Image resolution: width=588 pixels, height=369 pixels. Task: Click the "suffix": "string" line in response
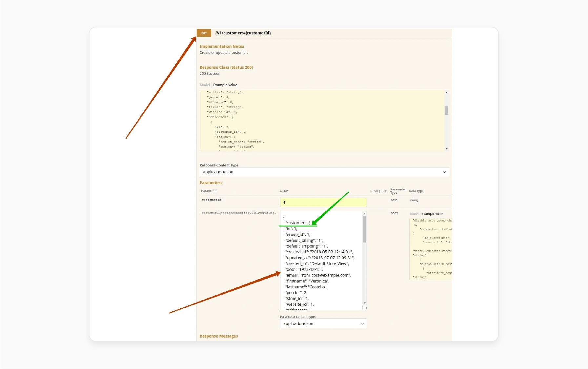tap(225, 92)
